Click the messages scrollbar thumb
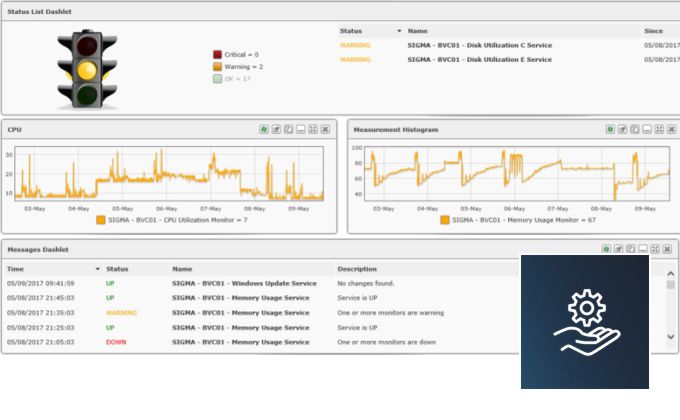 (670, 285)
